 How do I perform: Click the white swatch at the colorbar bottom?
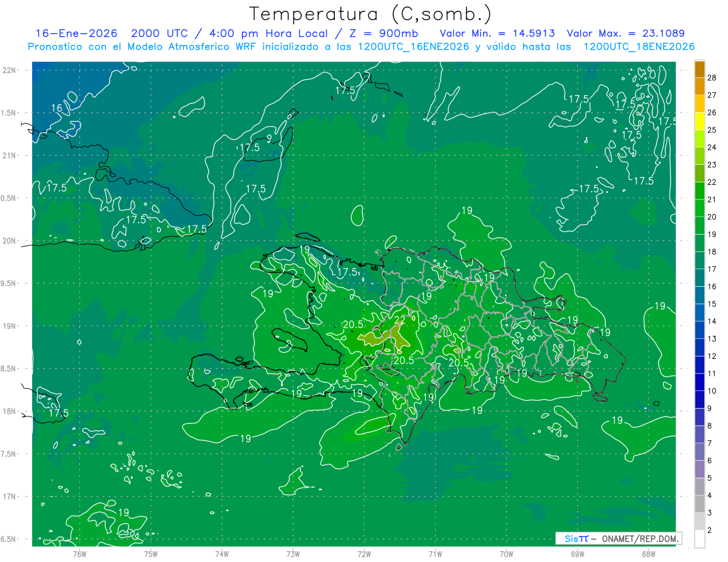click(699, 538)
